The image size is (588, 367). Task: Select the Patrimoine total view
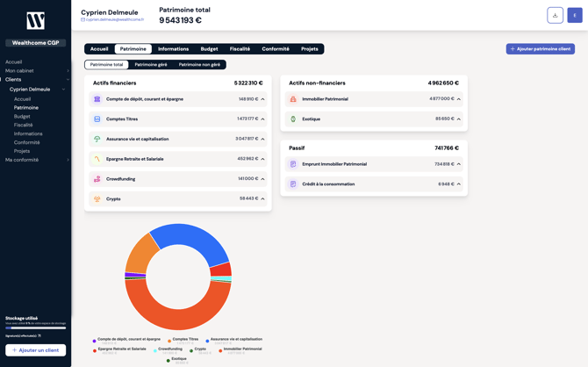pos(107,64)
